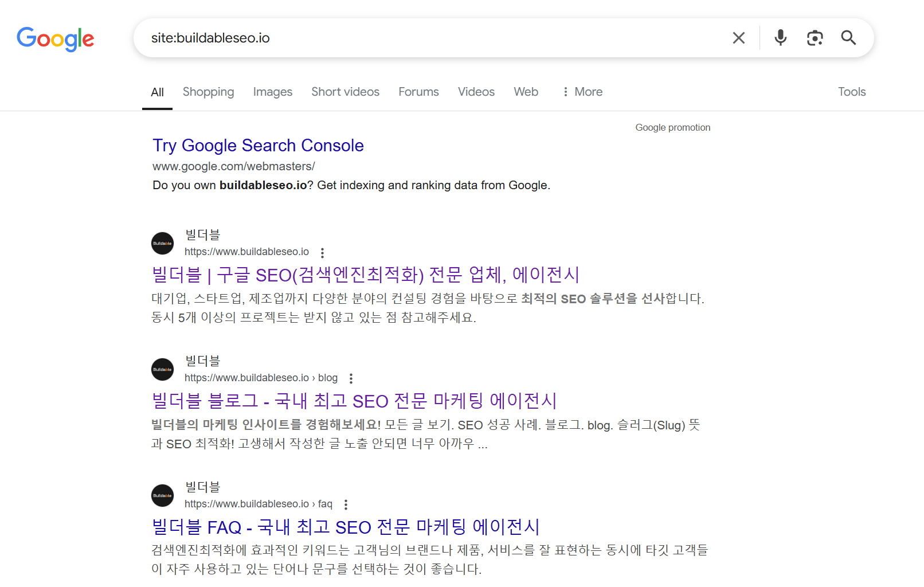Click www.google.com/webmasters/ URL text

tap(233, 166)
